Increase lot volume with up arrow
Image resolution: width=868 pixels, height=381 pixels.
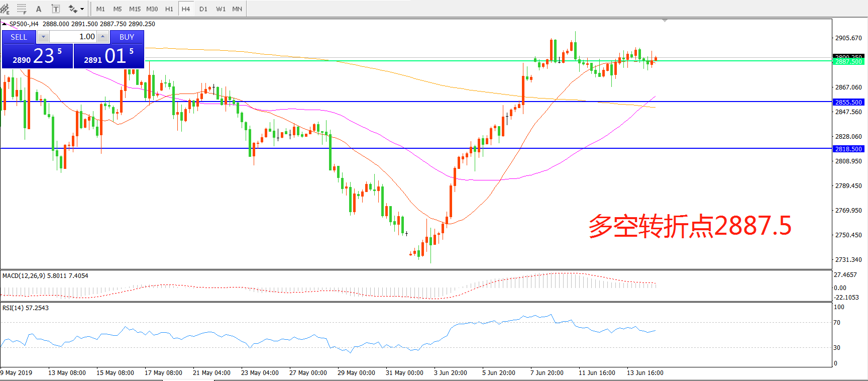[x=103, y=37]
